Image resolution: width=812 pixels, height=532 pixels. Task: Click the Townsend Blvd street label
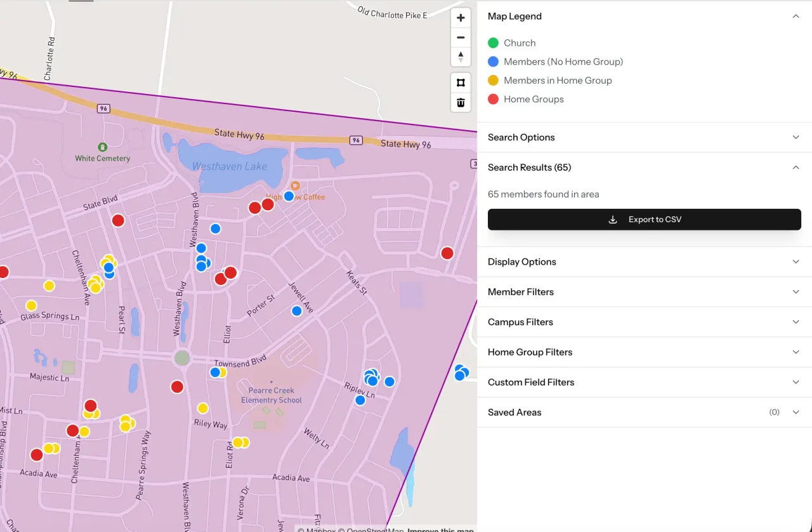[x=240, y=362]
